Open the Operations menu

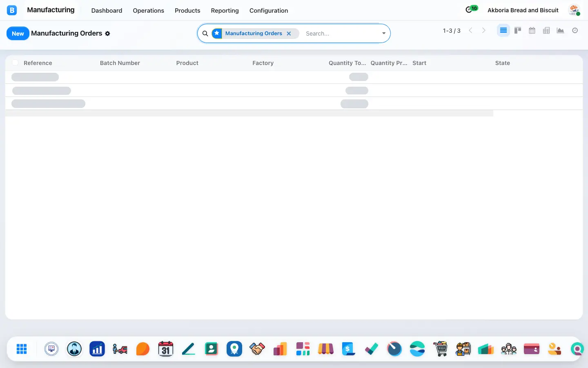coord(148,11)
